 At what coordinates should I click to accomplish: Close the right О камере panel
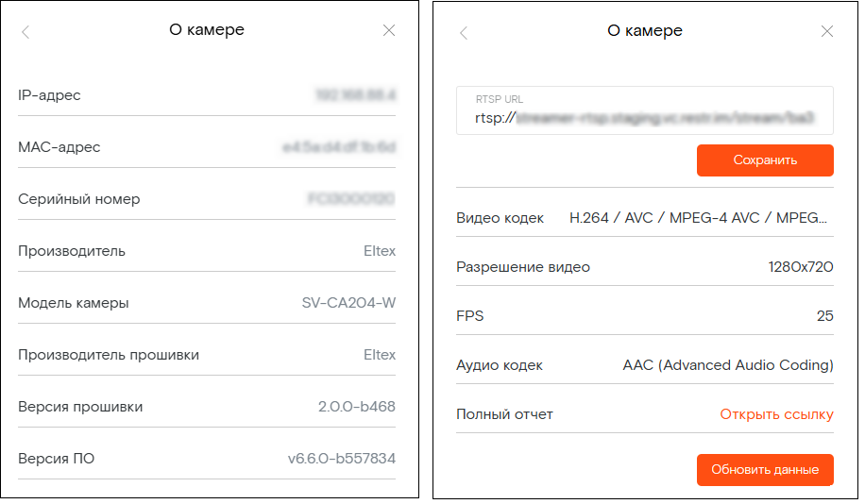click(x=827, y=31)
